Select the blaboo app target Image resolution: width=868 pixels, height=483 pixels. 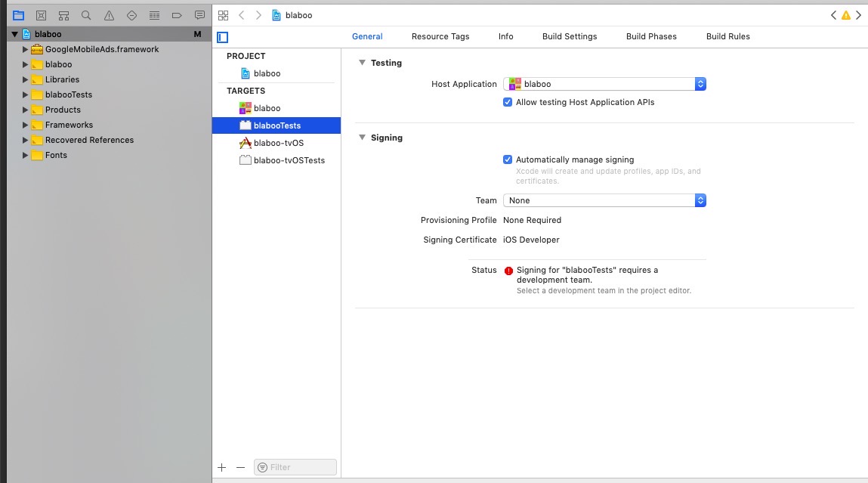point(276,108)
